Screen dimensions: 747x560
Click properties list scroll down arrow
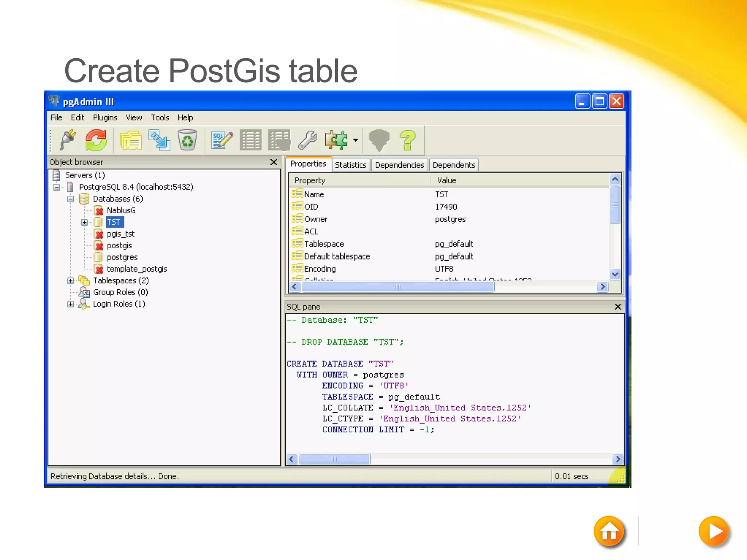[x=615, y=274]
